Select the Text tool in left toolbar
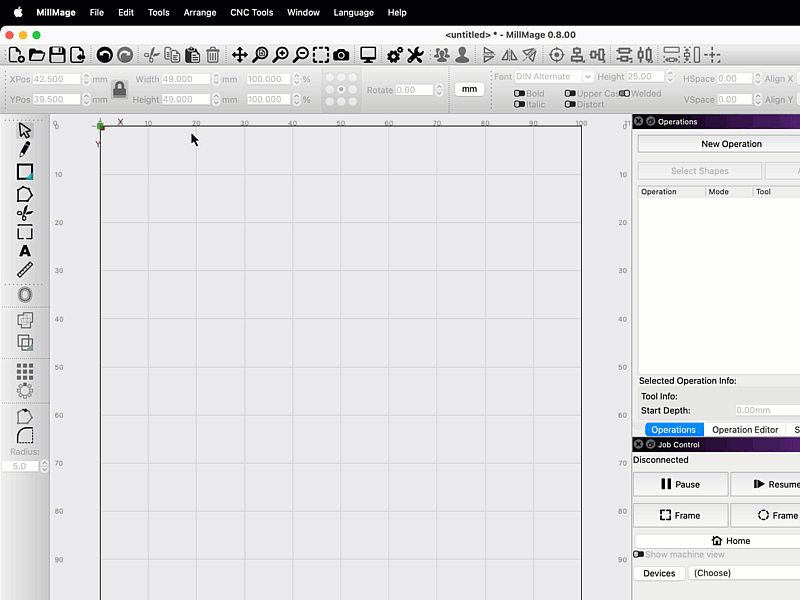800x600 pixels. tap(25, 251)
